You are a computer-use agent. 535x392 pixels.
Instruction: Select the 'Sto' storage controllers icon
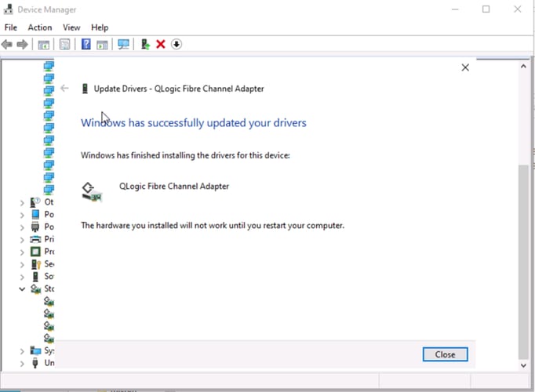pos(35,289)
